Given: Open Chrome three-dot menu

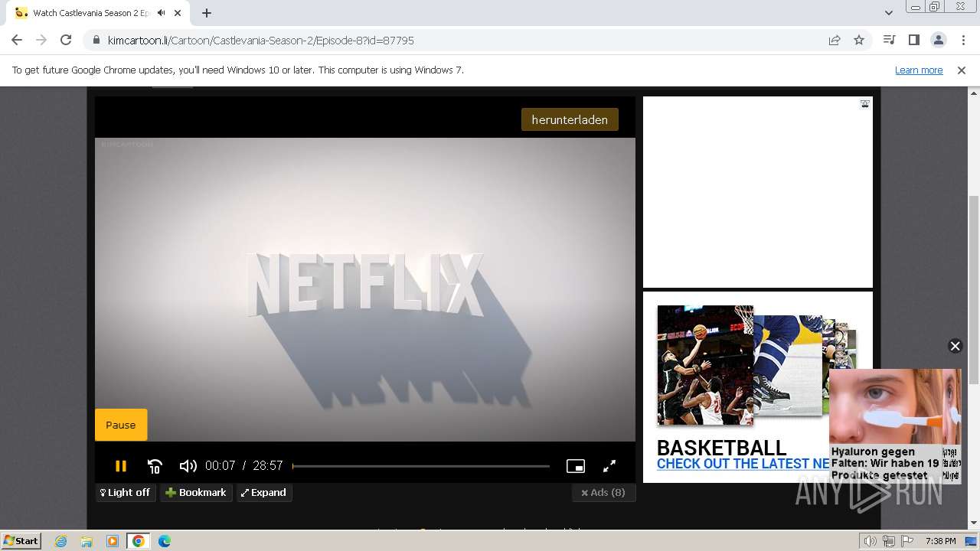Looking at the screenshot, I should click(962, 40).
